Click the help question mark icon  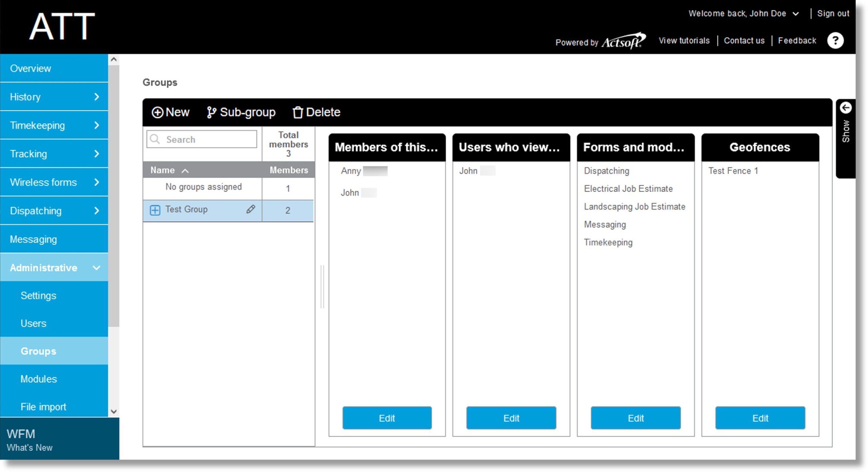[835, 41]
